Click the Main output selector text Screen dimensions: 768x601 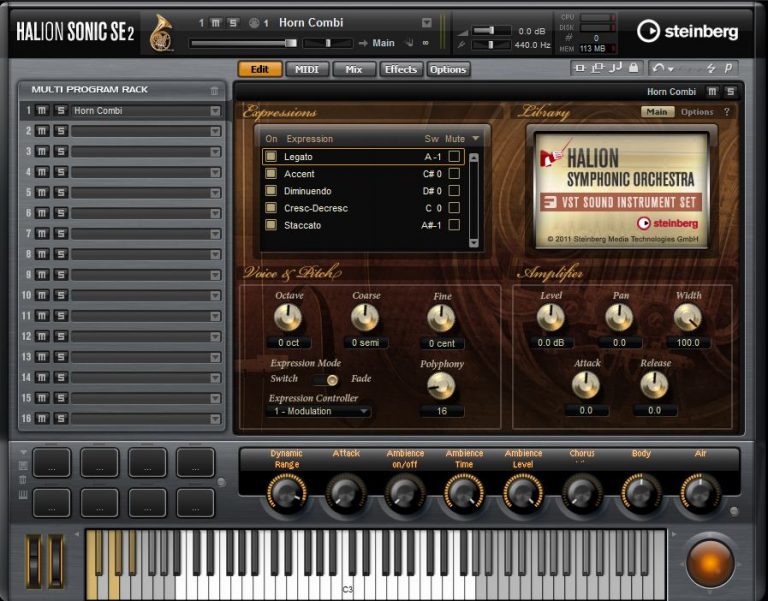coord(383,43)
